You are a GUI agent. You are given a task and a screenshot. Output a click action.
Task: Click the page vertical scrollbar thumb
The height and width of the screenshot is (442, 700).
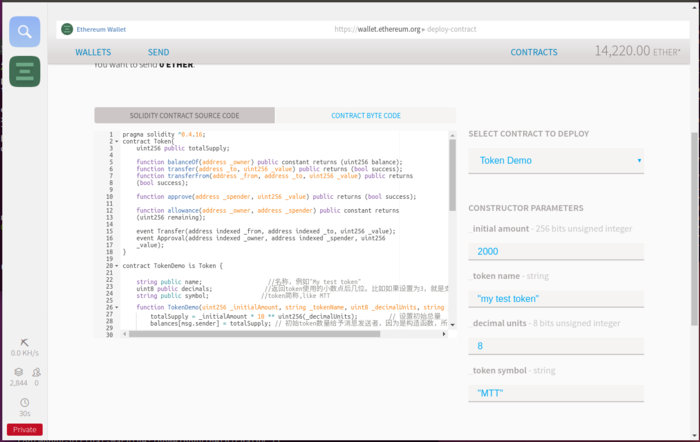pyautogui.click(x=694, y=229)
